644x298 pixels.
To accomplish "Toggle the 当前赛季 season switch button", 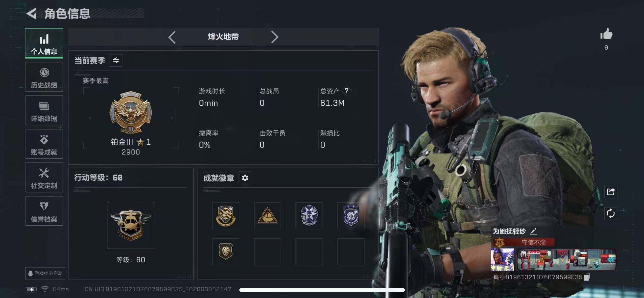I will 116,60.
